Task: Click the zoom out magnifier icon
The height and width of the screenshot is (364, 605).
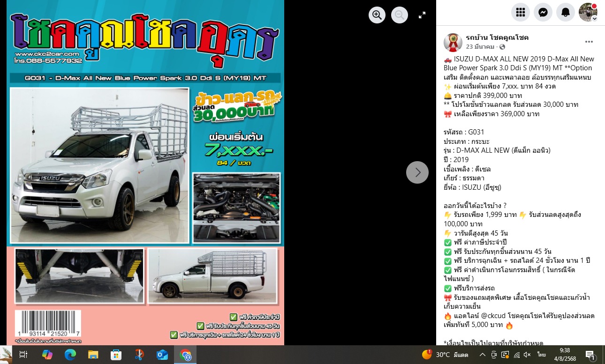Action: (x=400, y=15)
